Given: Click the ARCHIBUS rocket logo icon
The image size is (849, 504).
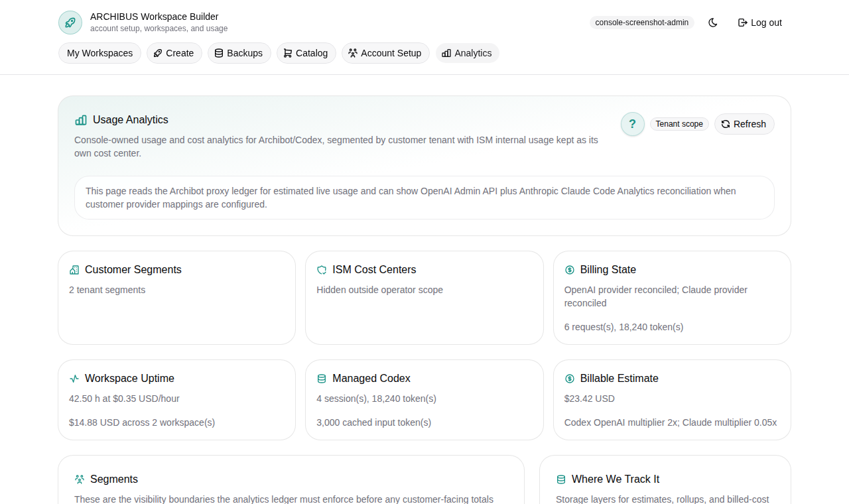Looking at the screenshot, I should pos(70,22).
